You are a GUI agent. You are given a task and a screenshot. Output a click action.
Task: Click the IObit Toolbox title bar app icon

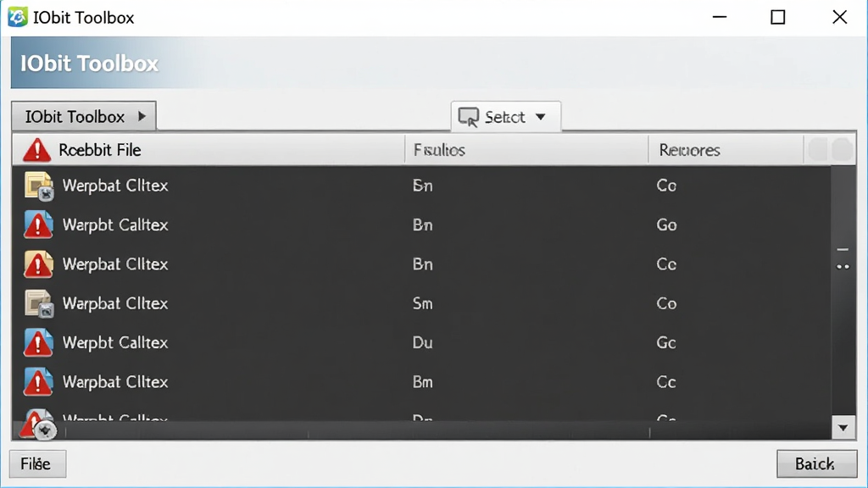pos(17,17)
